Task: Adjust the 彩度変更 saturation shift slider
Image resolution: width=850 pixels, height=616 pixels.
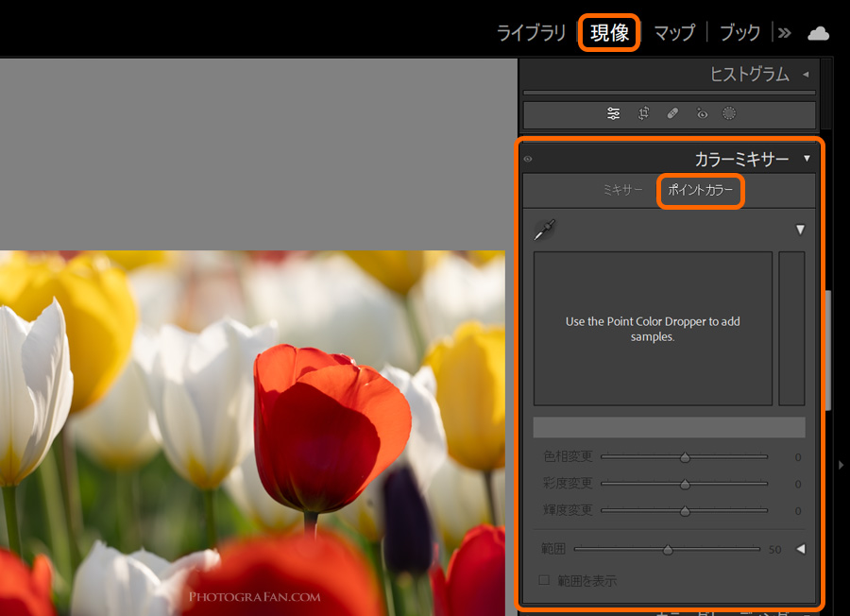Action: [684, 484]
